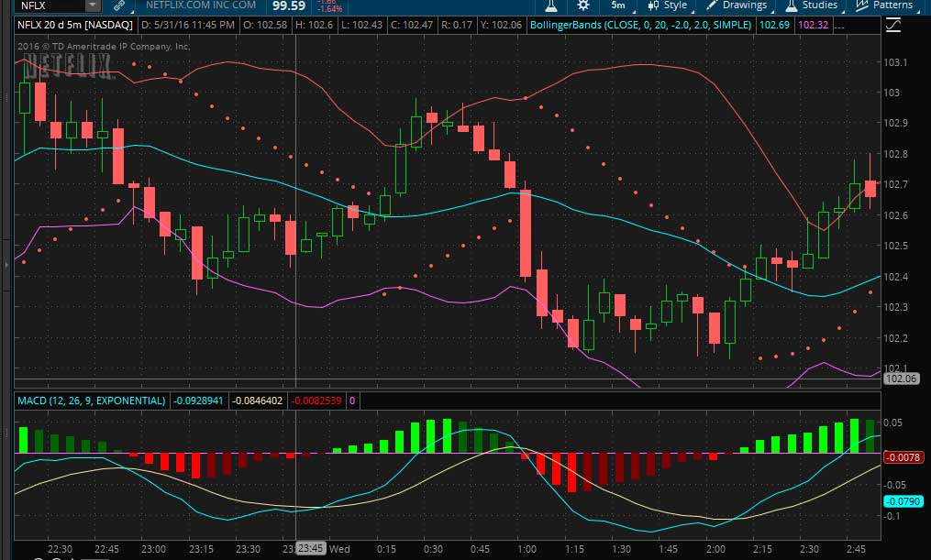Click the 'Y: 102.06' readout
Viewport: 931px width, 560px height.
coord(502,25)
